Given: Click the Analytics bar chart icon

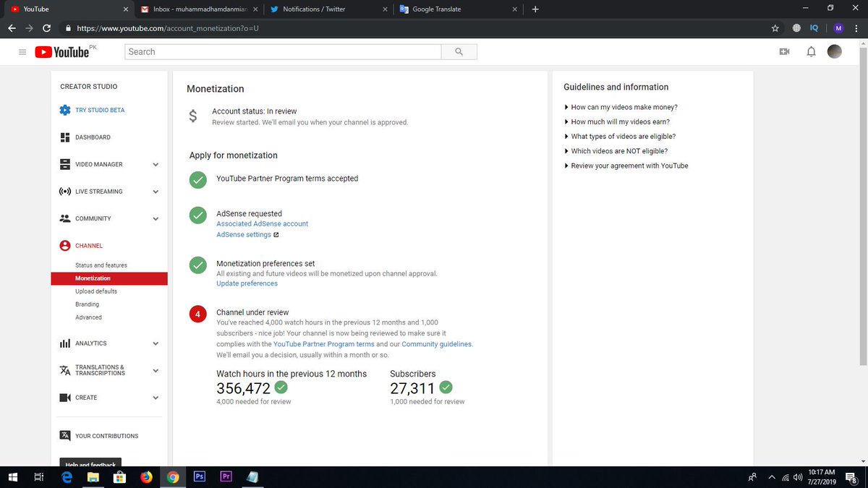Looking at the screenshot, I should point(65,343).
